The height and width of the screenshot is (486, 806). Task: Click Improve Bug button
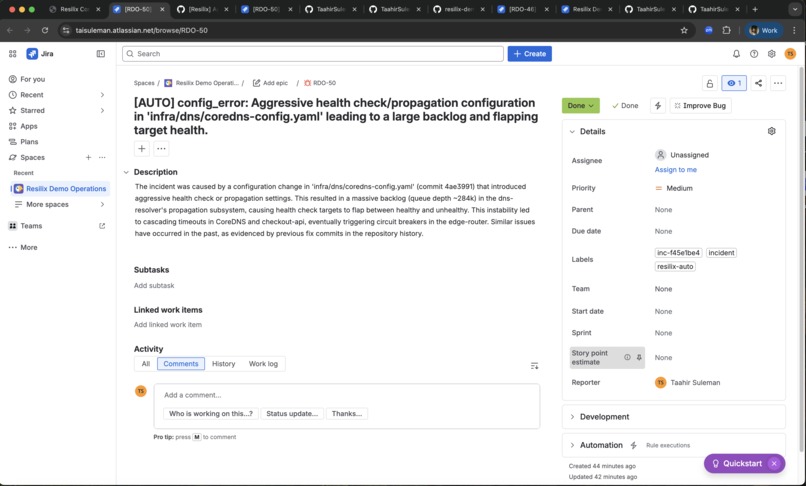pos(700,105)
